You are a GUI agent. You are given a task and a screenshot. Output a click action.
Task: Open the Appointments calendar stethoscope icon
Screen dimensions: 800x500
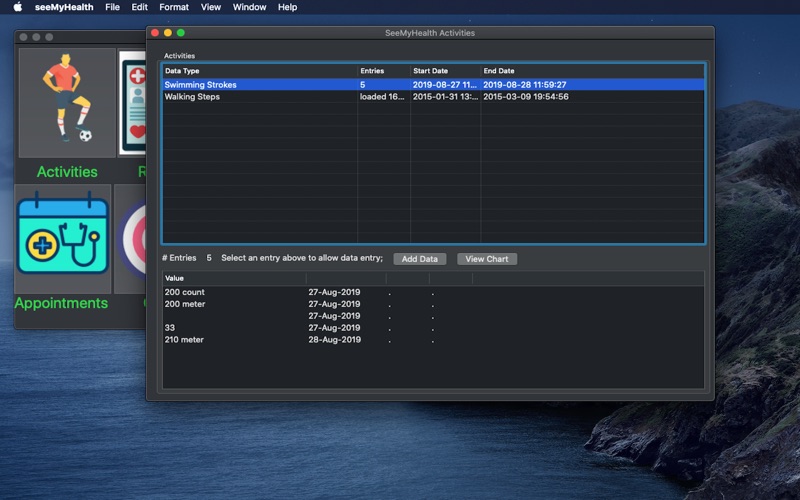(63, 238)
